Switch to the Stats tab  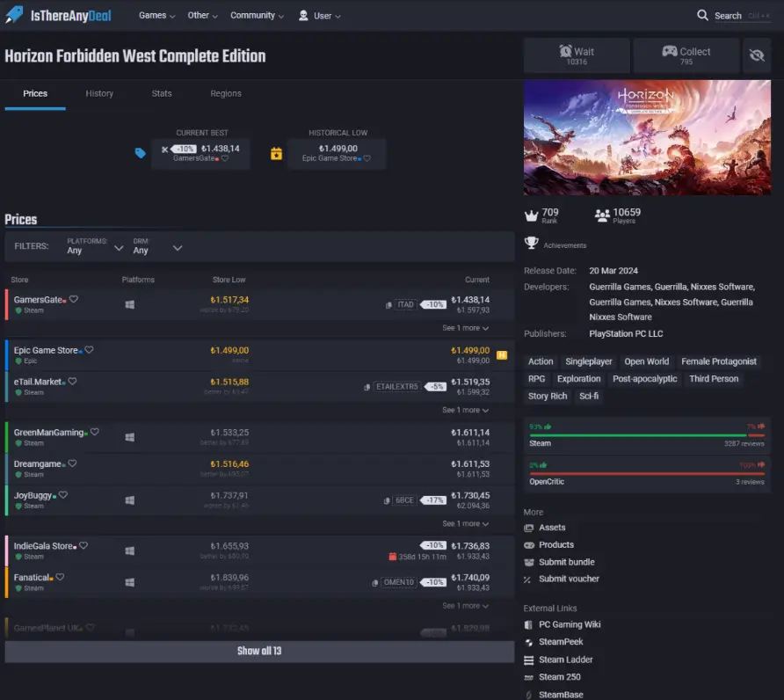click(x=162, y=93)
